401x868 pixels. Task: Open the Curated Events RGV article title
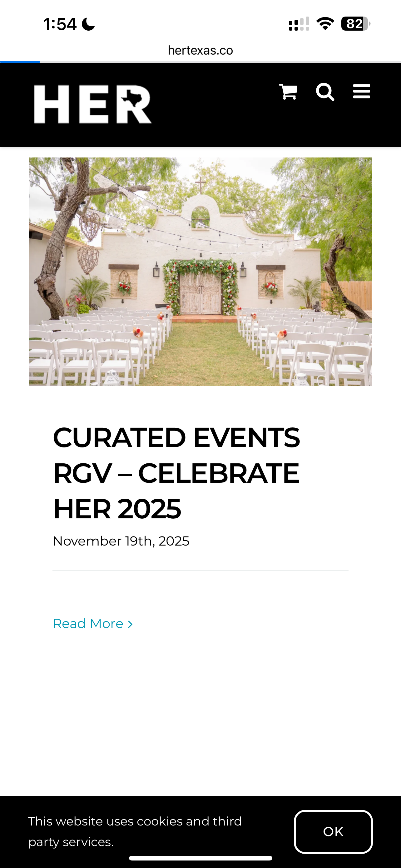click(x=176, y=473)
